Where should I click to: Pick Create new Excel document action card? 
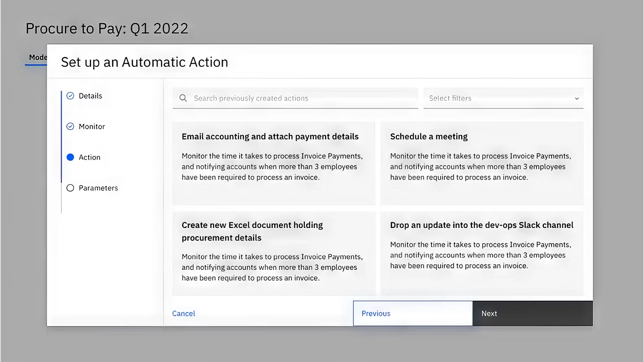[274, 253]
